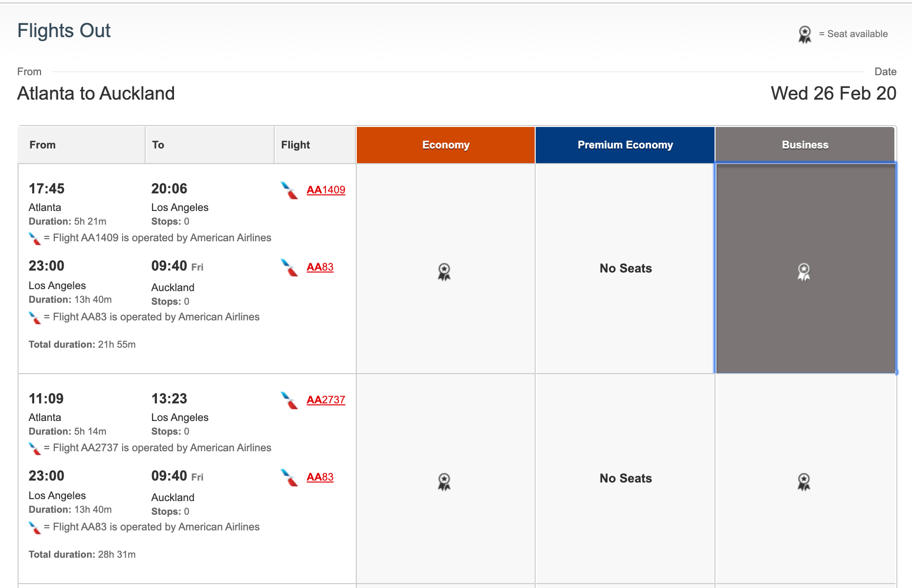
Task: Click the Seat available legend ribbon icon
Action: tap(804, 34)
